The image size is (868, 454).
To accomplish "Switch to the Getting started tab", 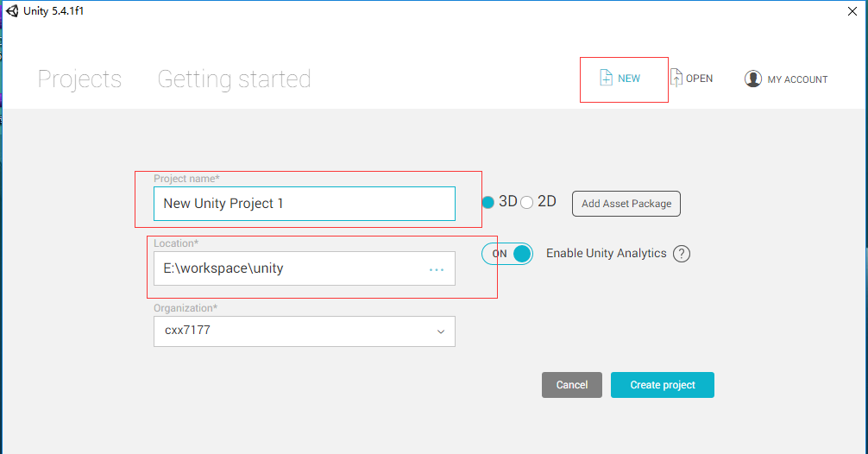I will click(234, 79).
